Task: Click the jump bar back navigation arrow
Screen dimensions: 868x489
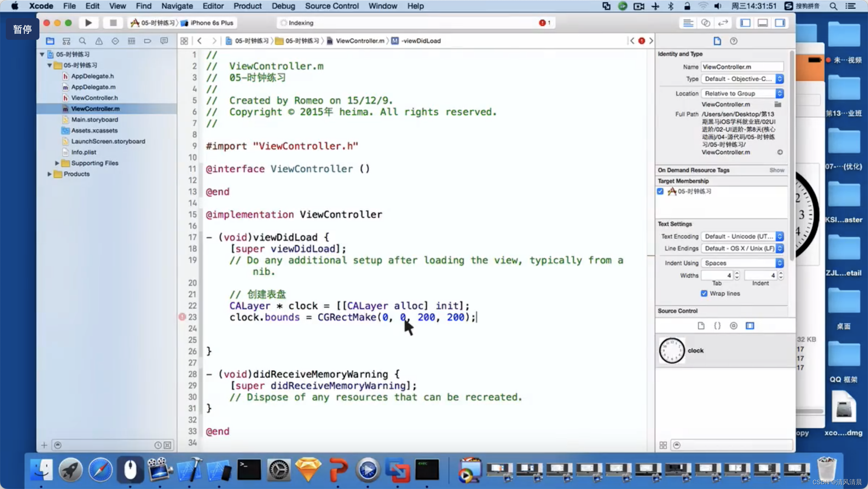Action: click(x=199, y=40)
